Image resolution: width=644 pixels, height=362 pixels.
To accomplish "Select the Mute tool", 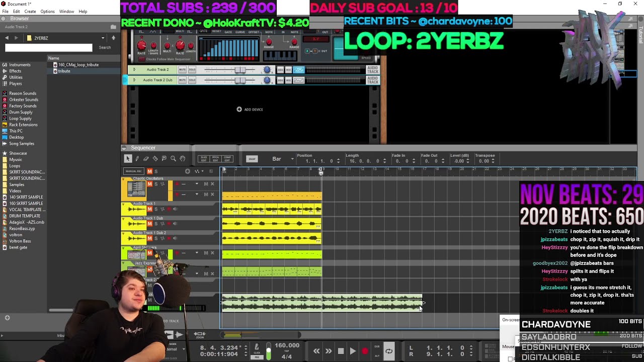I will pyautogui.click(x=164, y=158).
